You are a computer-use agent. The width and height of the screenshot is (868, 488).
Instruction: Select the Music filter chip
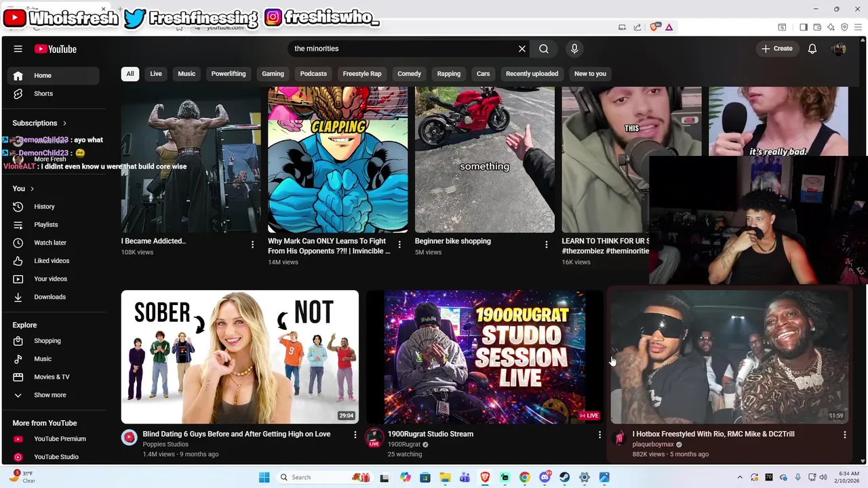coord(186,74)
